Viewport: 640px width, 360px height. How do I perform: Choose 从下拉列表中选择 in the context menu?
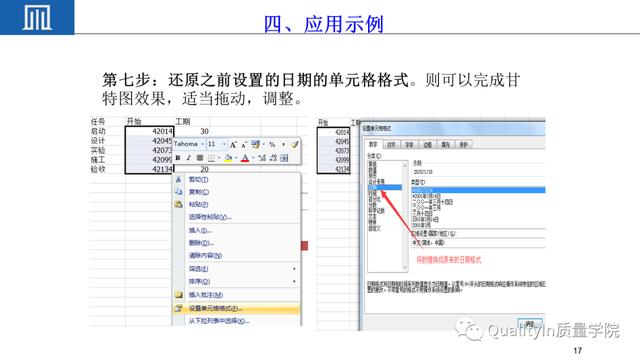(x=219, y=321)
